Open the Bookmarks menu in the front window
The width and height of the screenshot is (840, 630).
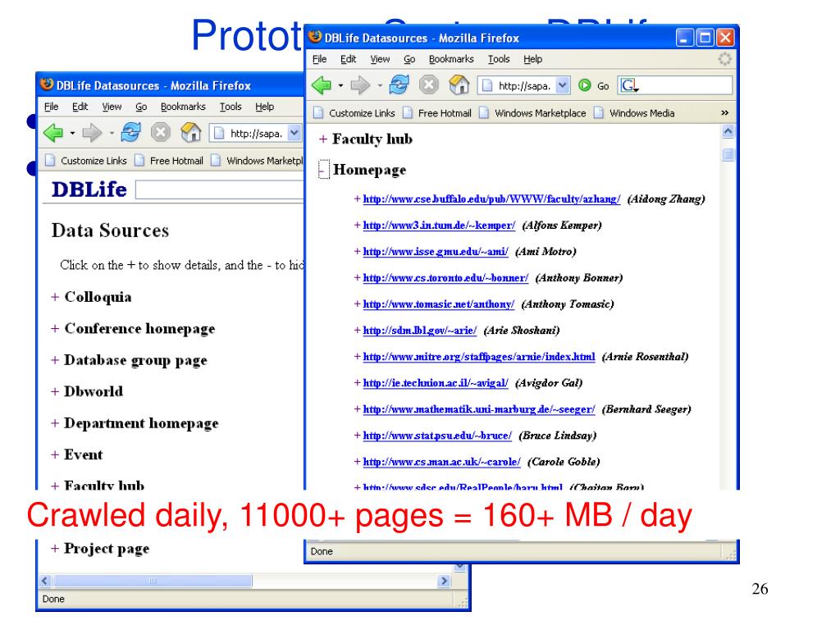click(451, 59)
